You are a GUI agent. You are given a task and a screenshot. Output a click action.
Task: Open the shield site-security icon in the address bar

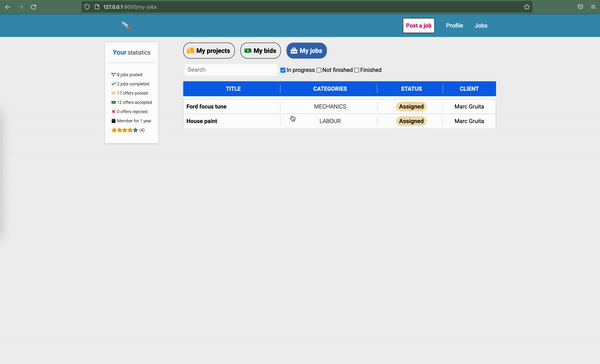(87, 7)
